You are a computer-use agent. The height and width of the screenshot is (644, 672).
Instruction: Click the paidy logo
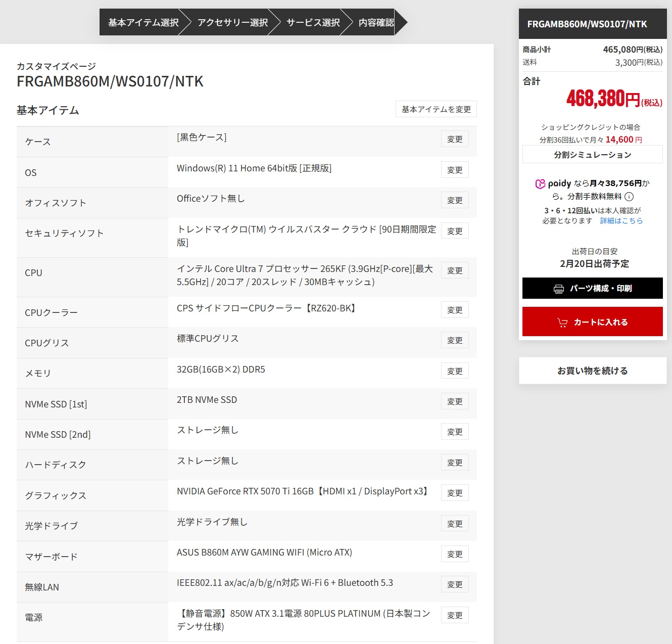pos(553,183)
